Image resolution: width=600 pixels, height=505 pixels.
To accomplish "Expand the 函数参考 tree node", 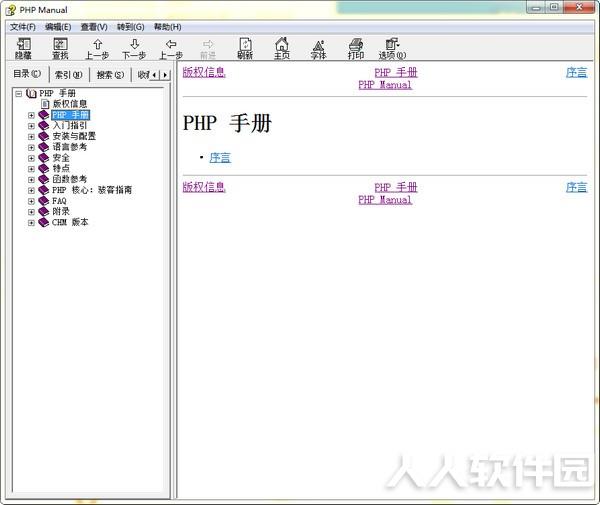I will (31, 179).
